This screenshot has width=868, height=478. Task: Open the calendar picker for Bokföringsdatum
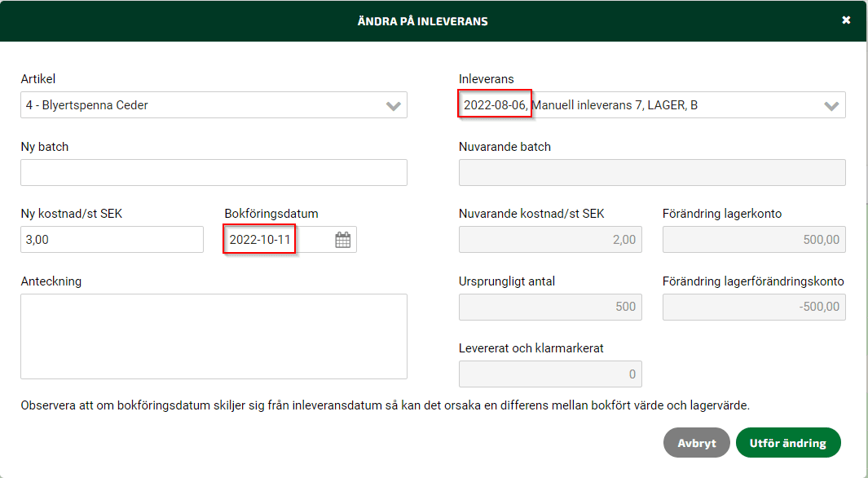(342, 240)
